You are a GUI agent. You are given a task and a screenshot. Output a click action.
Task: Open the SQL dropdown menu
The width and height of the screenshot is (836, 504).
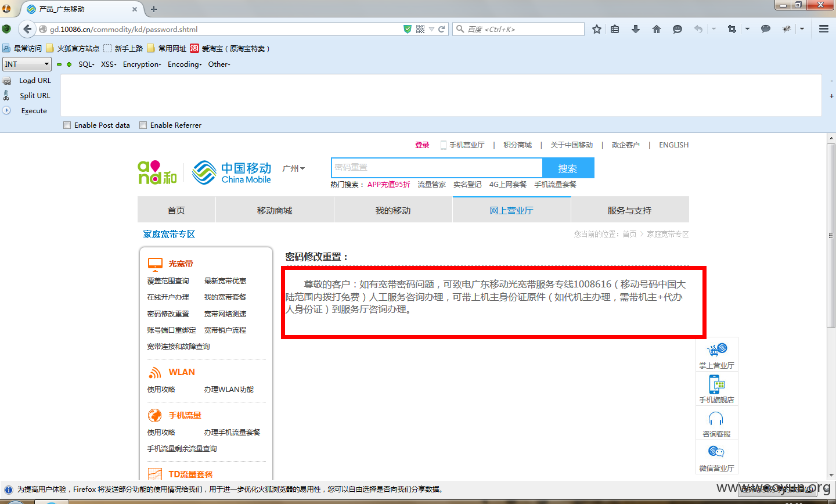coord(87,64)
